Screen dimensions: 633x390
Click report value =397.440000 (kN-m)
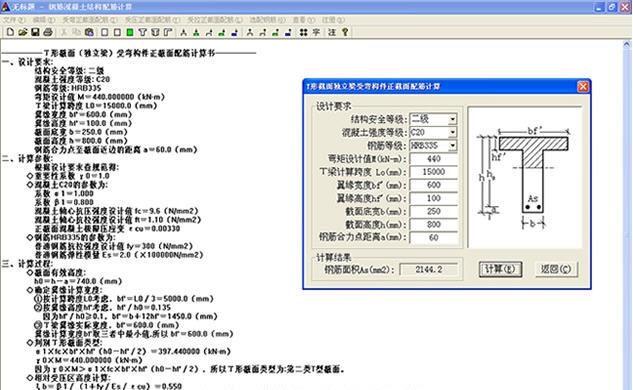[191, 351]
